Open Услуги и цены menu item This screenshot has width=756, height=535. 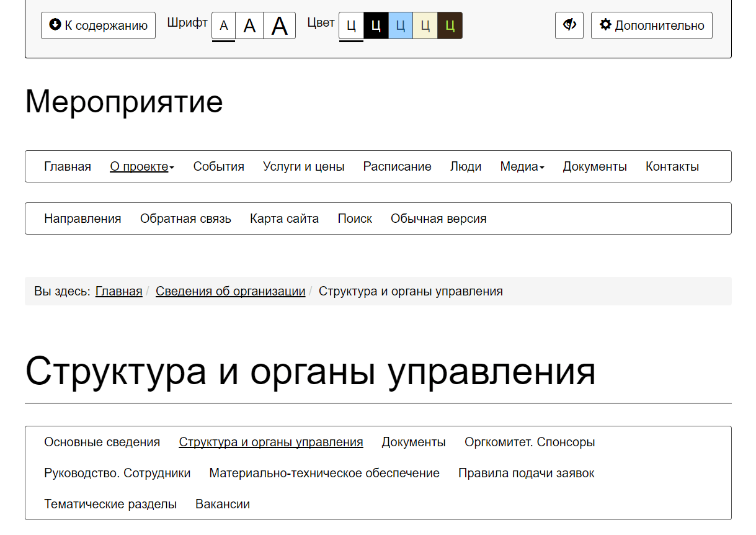click(x=303, y=166)
